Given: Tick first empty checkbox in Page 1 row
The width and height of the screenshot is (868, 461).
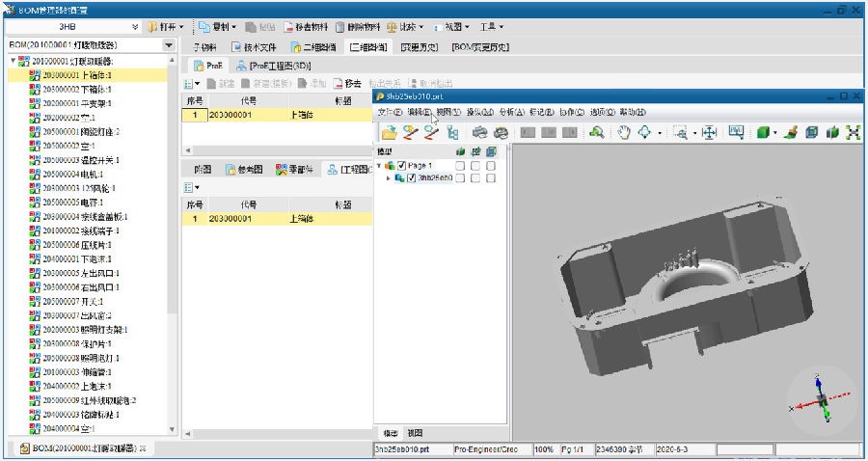Looking at the screenshot, I should pos(460,166).
